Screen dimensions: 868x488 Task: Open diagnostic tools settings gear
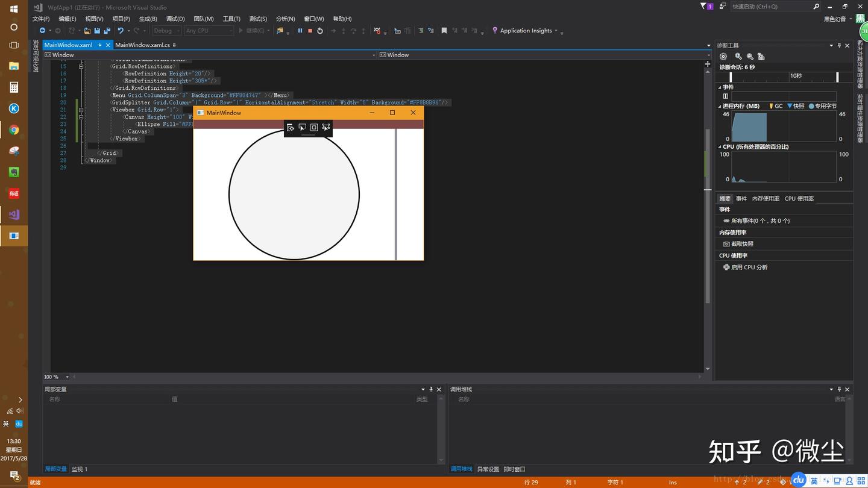723,57
